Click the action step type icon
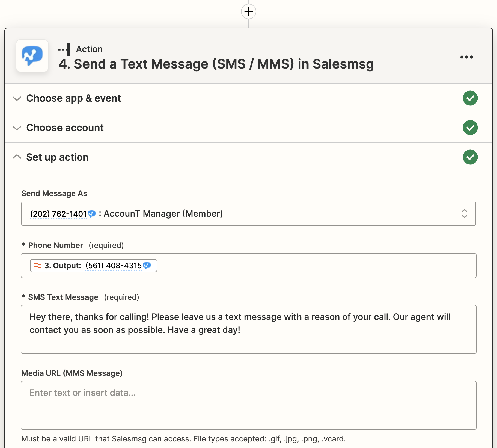497x448 pixels. 64,49
